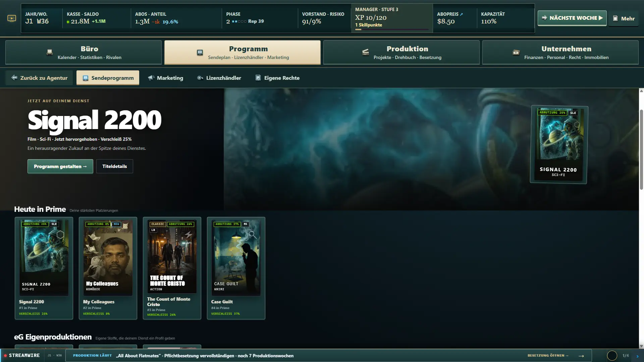
Task: Open the Unternehmen main tab
Action: (560, 52)
